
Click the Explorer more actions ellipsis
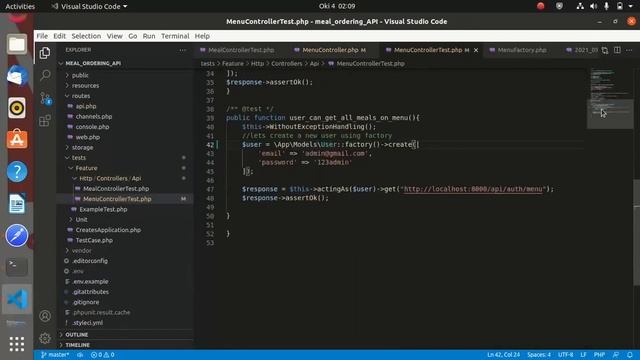pos(182,50)
